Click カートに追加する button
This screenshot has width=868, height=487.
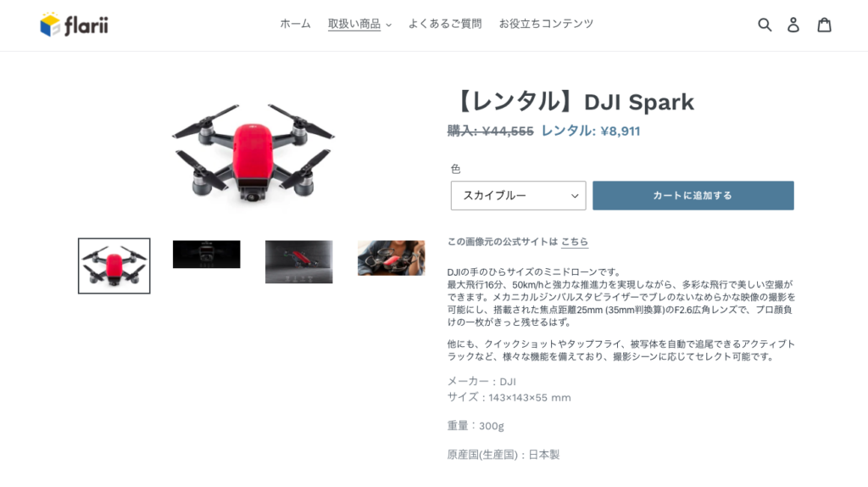tap(693, 196)
